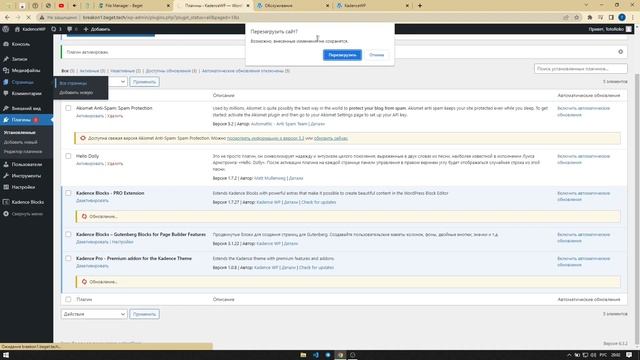Switch to the Обсуждение browser tab
The width and height of the screenshot is (640, 360).
(293, 6)
